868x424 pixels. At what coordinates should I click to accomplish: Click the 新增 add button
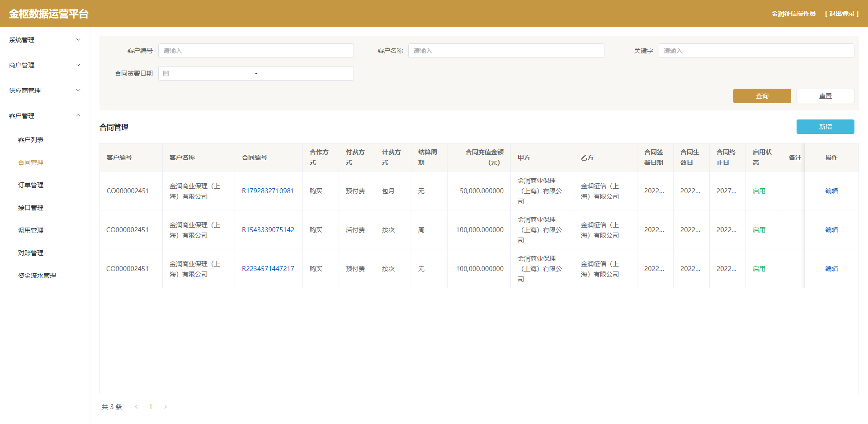coord(825,127)
